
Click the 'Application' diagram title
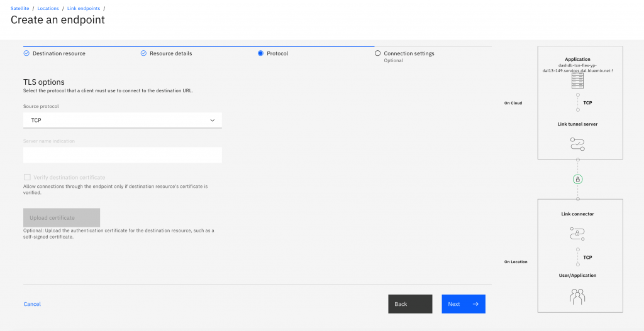(x=577, y=60)
